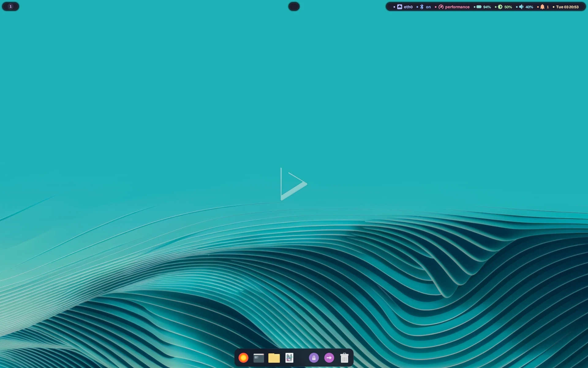Image resolution: width=588 pixels, height=368 pixels.
Task: Select workspace 1 in the top-left indicator
Action: tap(10, 6)
